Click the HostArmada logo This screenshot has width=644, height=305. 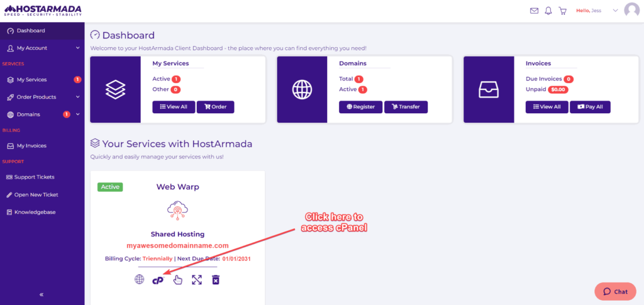(x=42, y=10)
